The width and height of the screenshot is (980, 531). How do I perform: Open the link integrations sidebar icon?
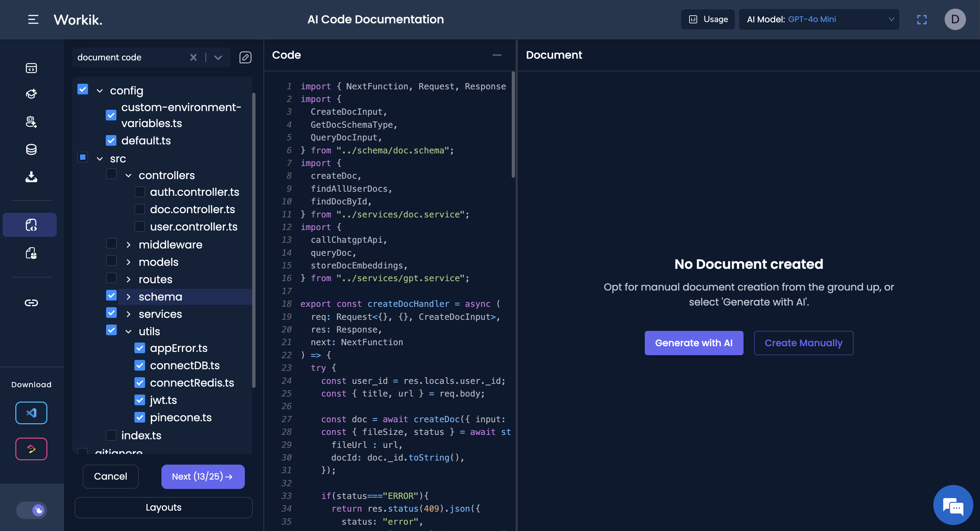tap(31, 303)
